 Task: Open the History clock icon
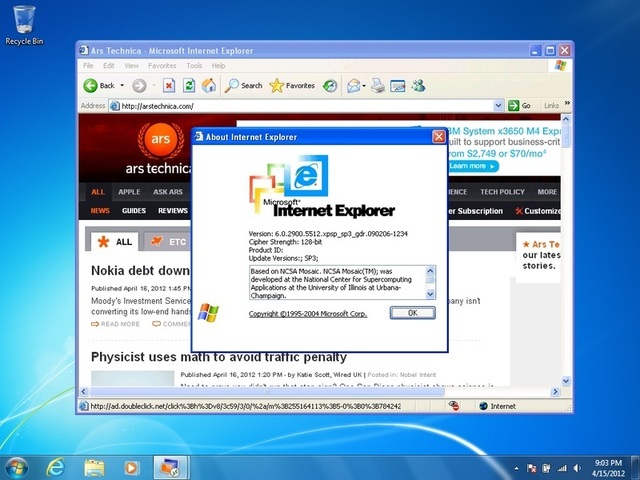pyautogui.click(x=330, y=86)
